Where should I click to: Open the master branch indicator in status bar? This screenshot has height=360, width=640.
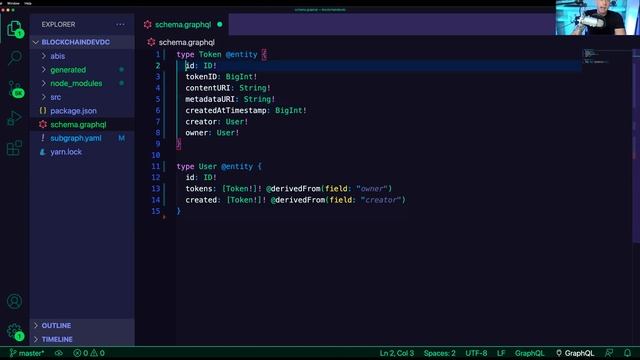click(27, 353)
